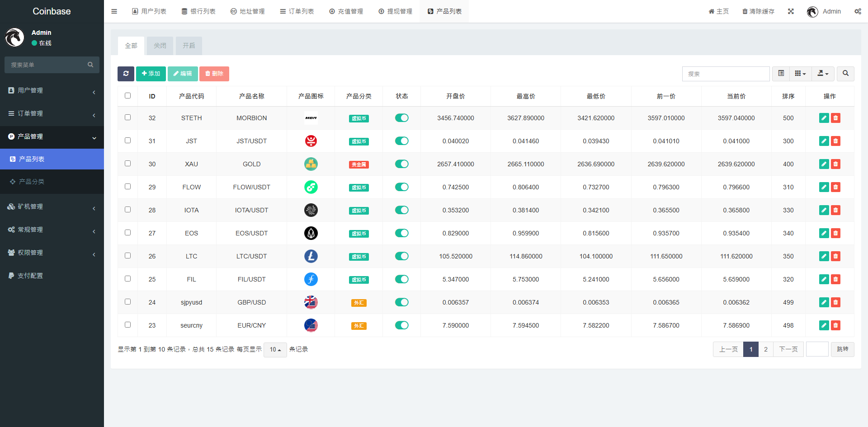
Task: Switch to 关闭 filter tab
Action: coord(160,46)
